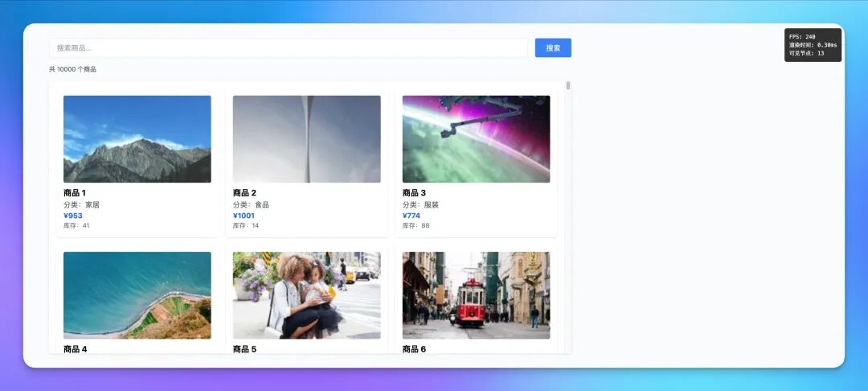Click the aerial coastline image of 商品 4
The image size is (868, 391).
coord(137,295)
